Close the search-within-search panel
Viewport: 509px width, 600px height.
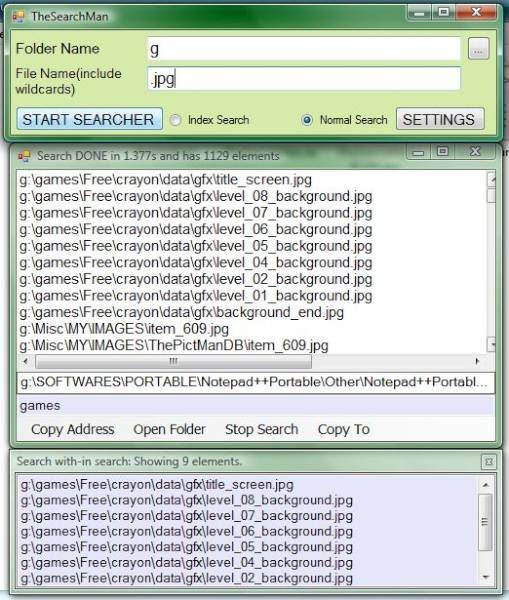[x=489, y=462]
